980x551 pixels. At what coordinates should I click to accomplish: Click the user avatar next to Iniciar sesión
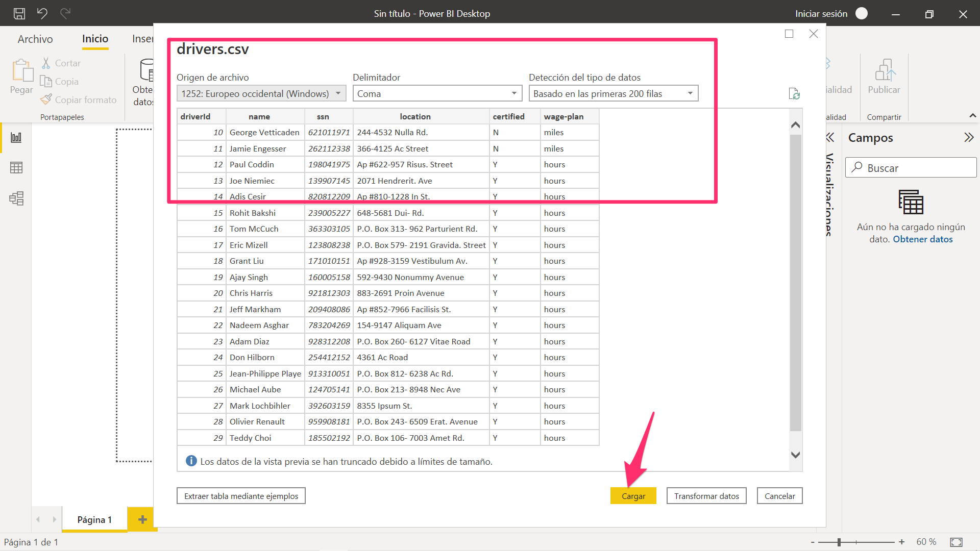point(862,13)
